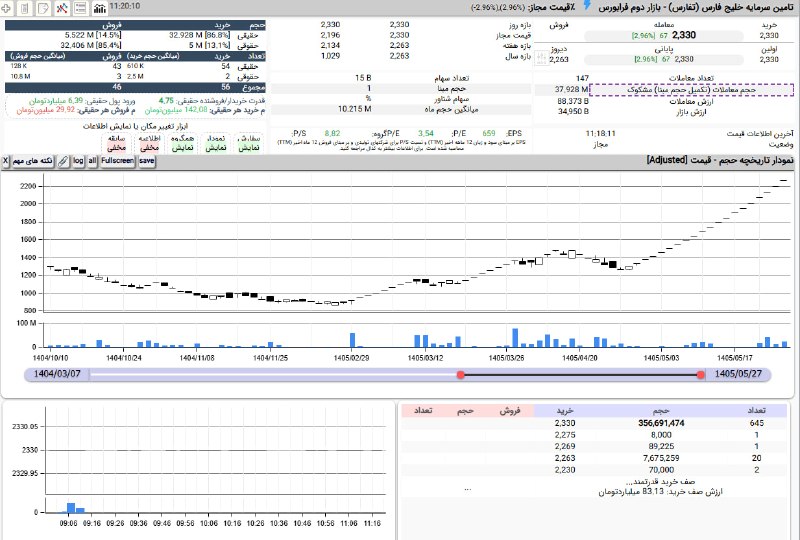Viewport: 800px width, 540px height.
Task: Click the left red handle of date slider
Action: 461,375
